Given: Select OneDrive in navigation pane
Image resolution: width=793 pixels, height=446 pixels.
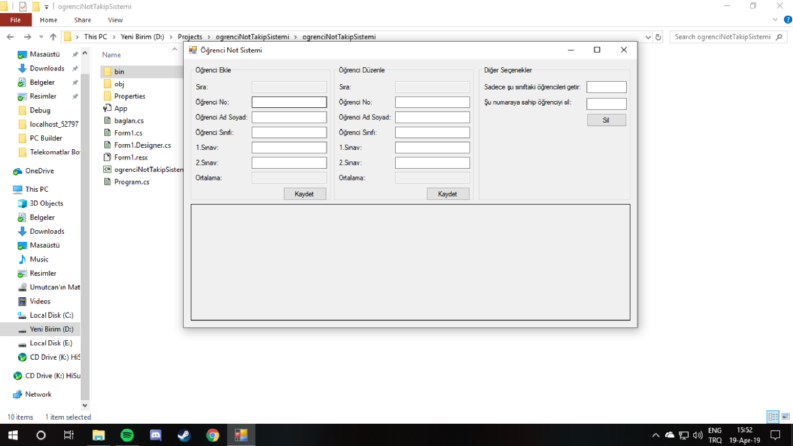Looking at the screenshot, I should click(x=39, y=171).
